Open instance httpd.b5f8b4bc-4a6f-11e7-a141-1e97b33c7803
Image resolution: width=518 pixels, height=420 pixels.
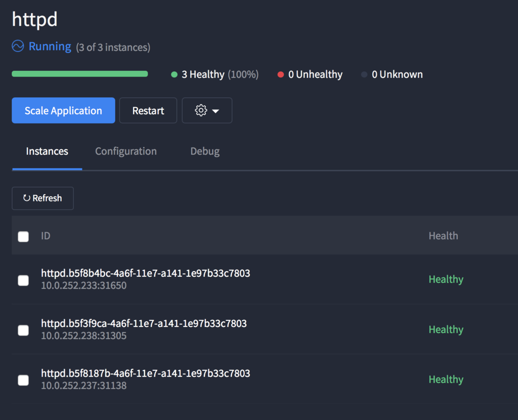145,273
